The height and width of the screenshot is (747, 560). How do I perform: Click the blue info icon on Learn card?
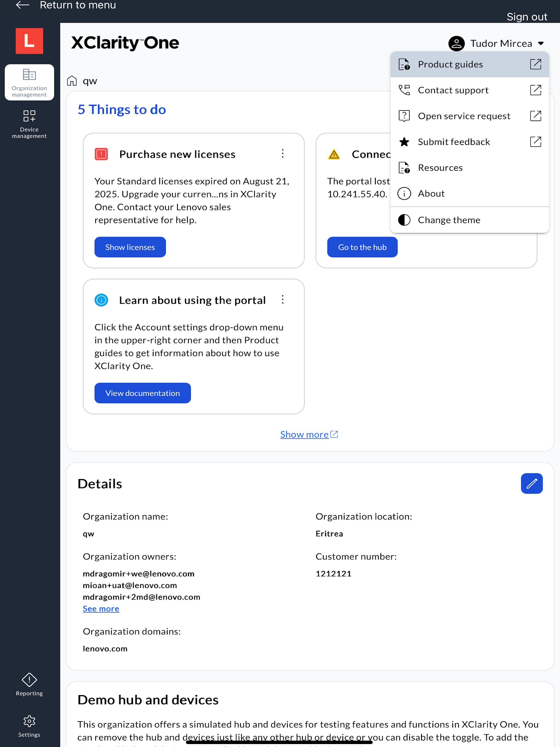pos(101,300)
